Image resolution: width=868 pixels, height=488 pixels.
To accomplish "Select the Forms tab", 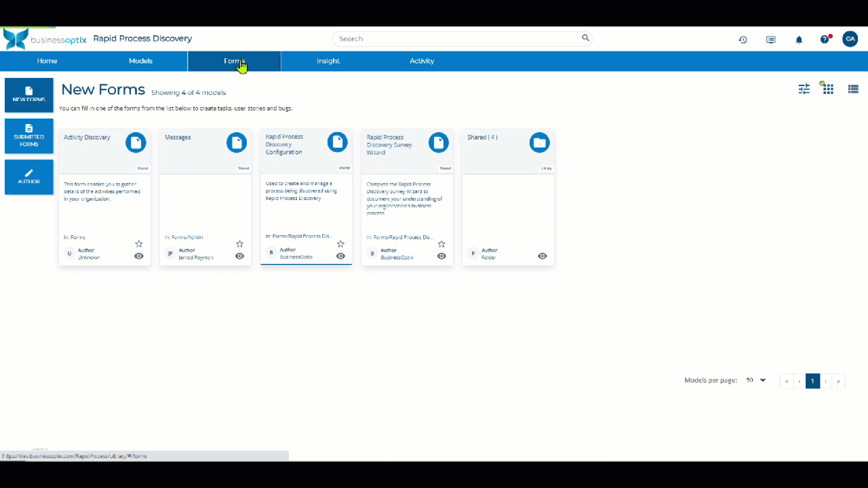I will tap(234, 61).
